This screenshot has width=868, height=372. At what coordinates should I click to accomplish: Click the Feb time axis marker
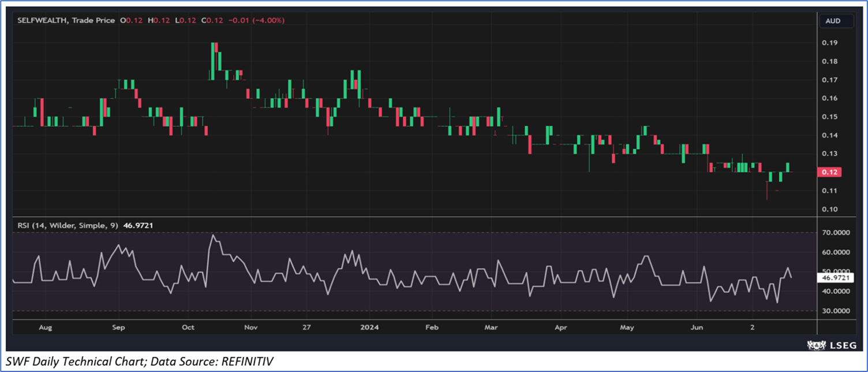432,328
